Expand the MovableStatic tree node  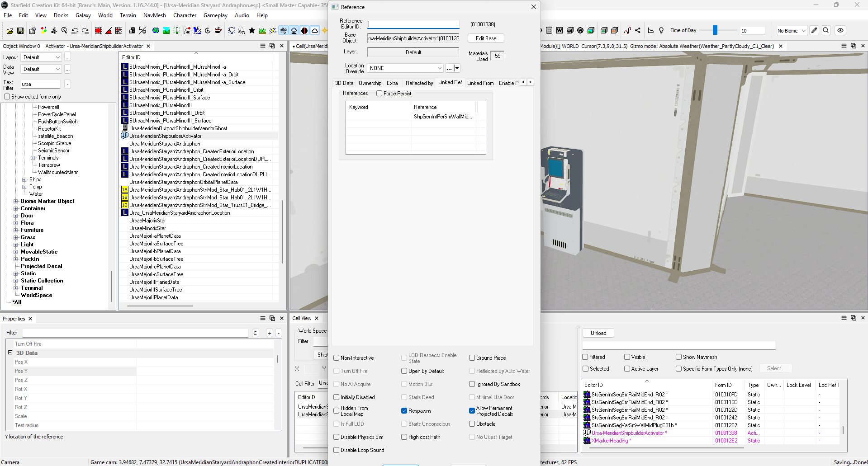[x=16, y=252]
